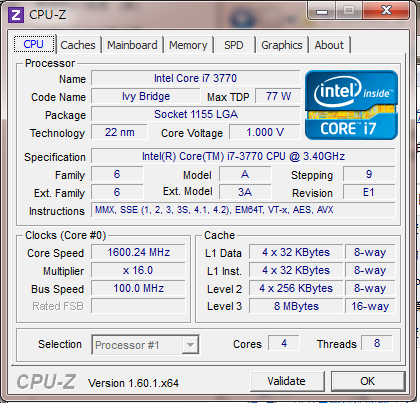Click the Validate button
The width and height of the screenshot is (420, 403).
pos(287,381)
